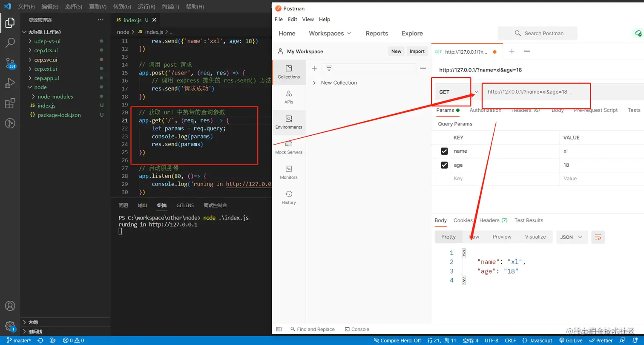Image resolution: width=644 pixels, height=345 pixels.
Task: Open Postman Collections sidebar
Action: 289,72
